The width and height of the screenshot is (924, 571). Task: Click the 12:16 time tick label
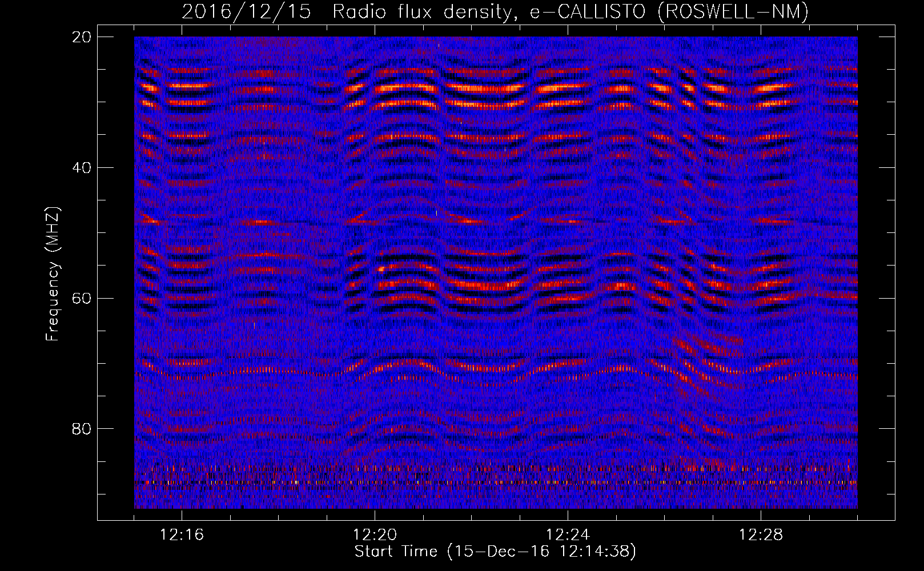pyautogui.click(x=182, y=535)
